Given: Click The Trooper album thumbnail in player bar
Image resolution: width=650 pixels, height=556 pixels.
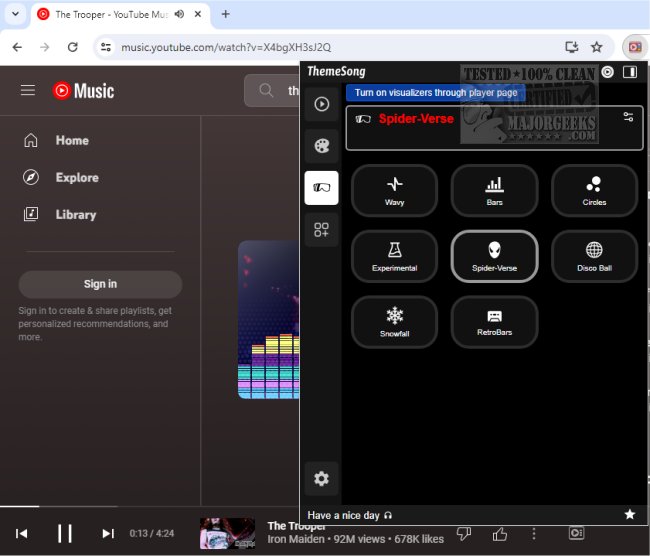Looking at the screenshot, I should tap(228, 533).
